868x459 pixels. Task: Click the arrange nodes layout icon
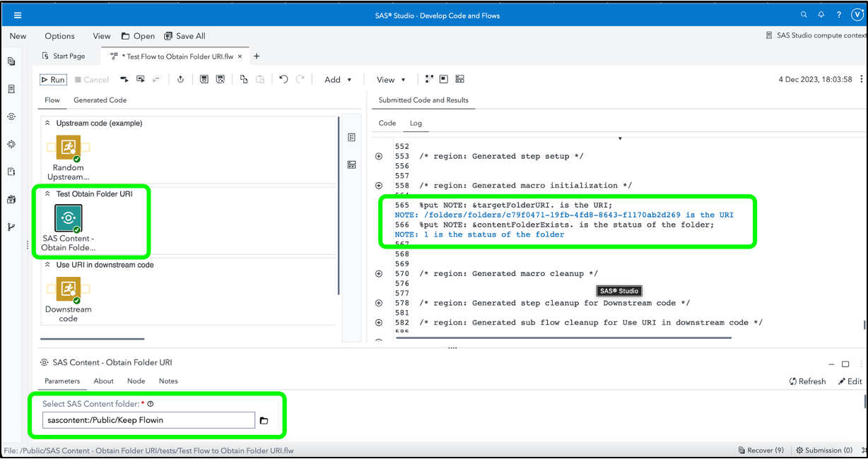click(428, 80)
